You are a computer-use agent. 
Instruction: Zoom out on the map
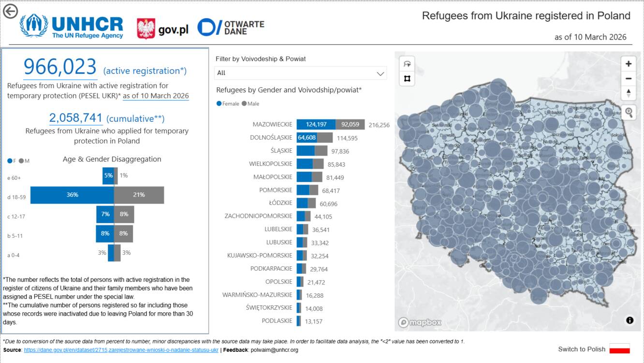tap(628, 78)
